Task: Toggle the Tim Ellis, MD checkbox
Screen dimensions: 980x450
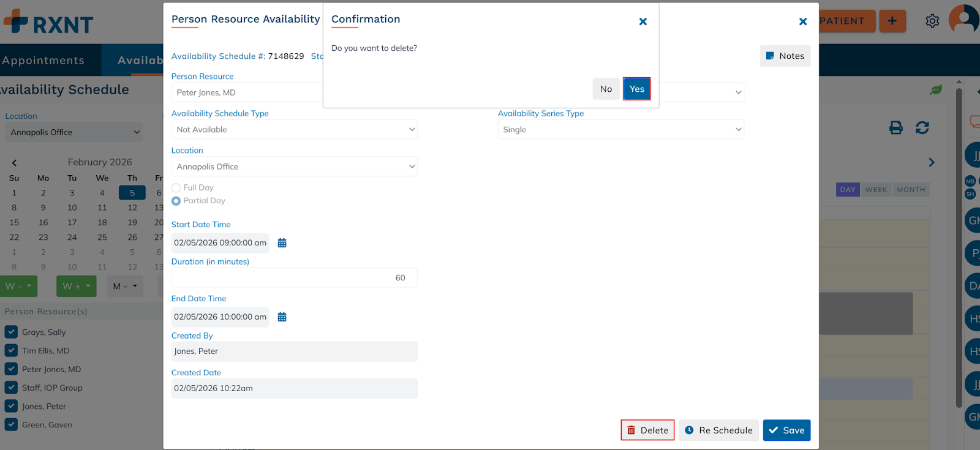Action: tap(11, 351)
